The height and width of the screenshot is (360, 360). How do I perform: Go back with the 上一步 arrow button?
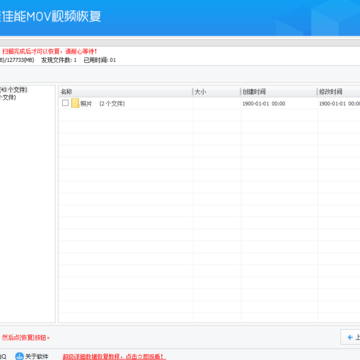click(x=350, y=337)
